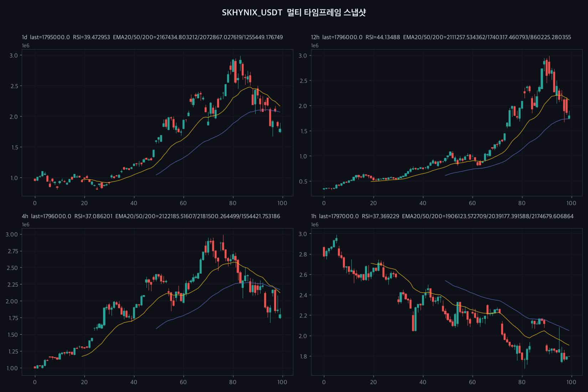
Task: Select x-axis tick 0 under the 12h chart
Action: [324, 203]
